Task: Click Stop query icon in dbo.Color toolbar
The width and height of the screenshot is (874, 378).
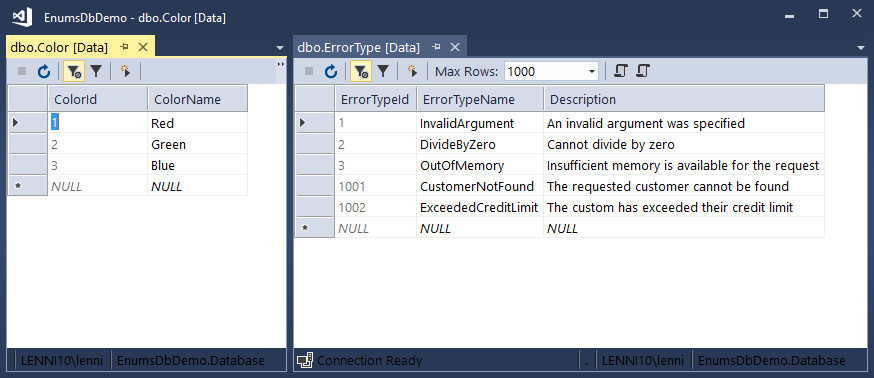Action: tap(22, 71)
